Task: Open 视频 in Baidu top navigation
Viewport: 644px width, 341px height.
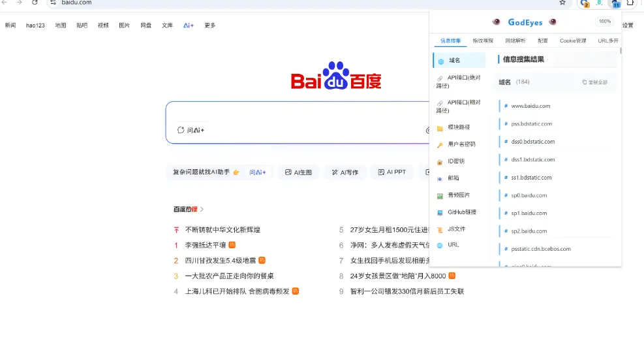Action: [103, 25]
